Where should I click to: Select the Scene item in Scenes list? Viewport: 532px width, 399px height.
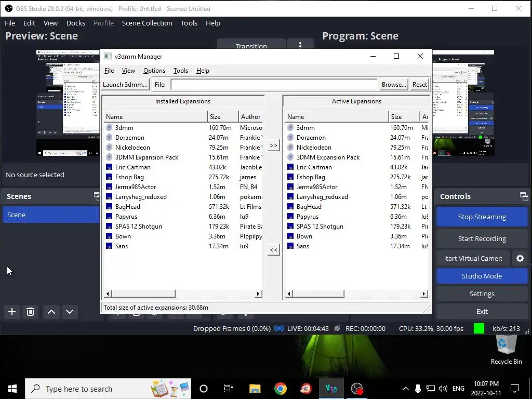[x=51, y=215]
